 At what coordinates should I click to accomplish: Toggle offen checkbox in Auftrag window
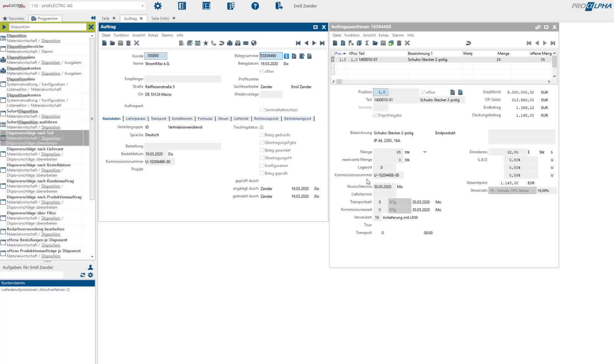tap(262, 71)
